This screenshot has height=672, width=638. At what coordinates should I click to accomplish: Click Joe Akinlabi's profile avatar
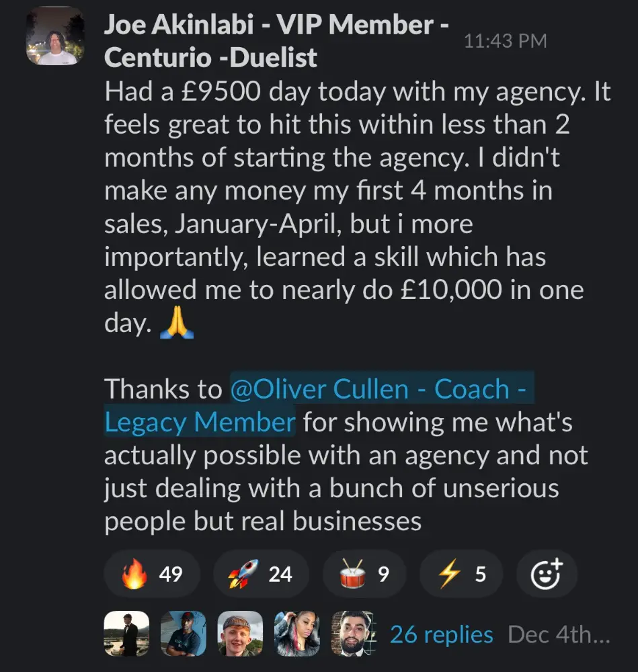(55, 37)
